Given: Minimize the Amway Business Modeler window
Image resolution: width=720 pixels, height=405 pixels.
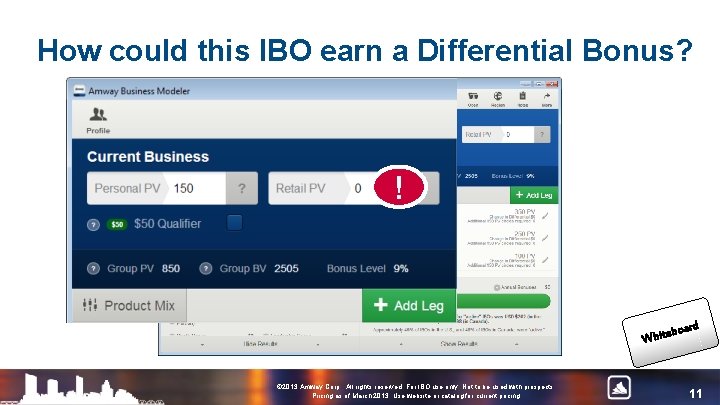Looking at the screenshot, I should pyautogui.click(x=526, y=84).
